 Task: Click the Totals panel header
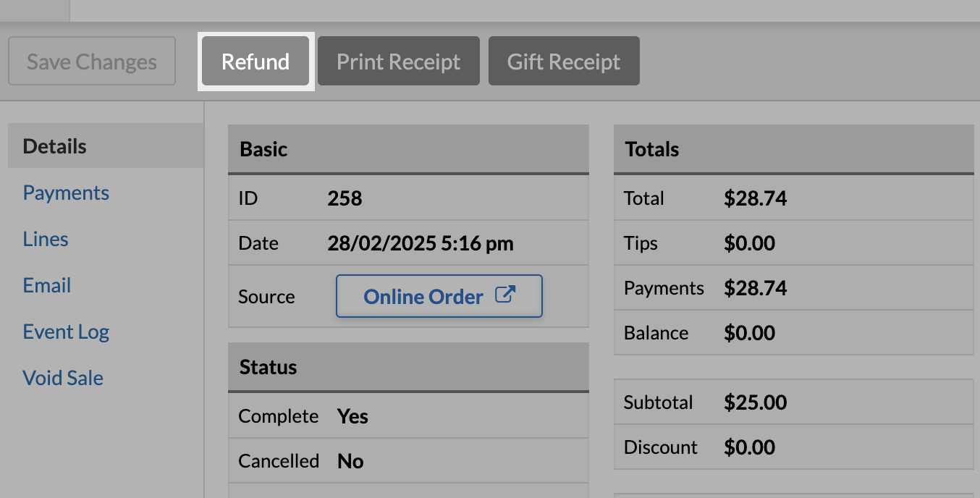pos(794,149)
